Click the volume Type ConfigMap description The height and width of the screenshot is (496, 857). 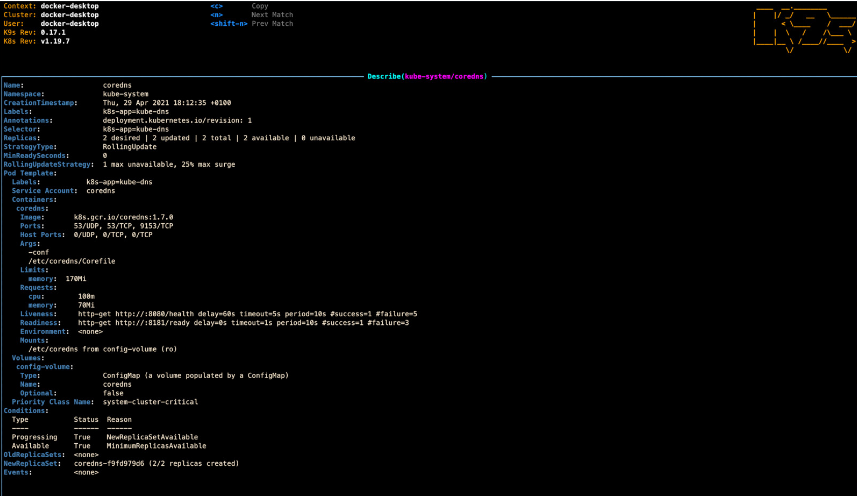click(x=196, y=375)
